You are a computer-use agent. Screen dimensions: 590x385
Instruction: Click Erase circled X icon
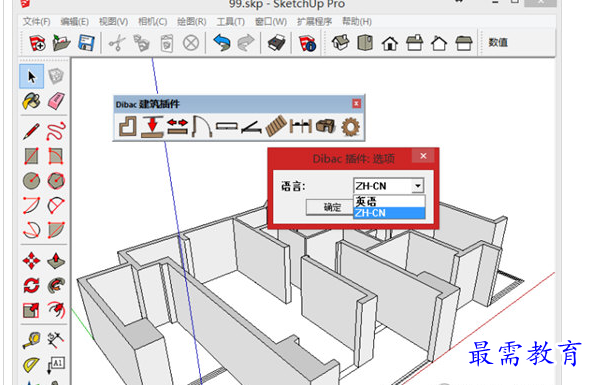pyautogui.click(x=191, y=43)
